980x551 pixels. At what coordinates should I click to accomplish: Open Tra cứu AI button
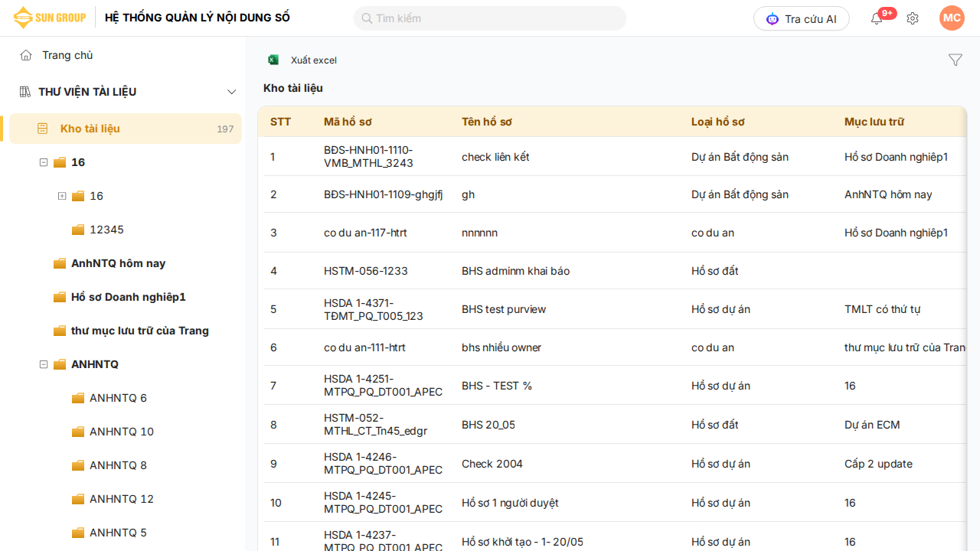[x=802, y=18]
